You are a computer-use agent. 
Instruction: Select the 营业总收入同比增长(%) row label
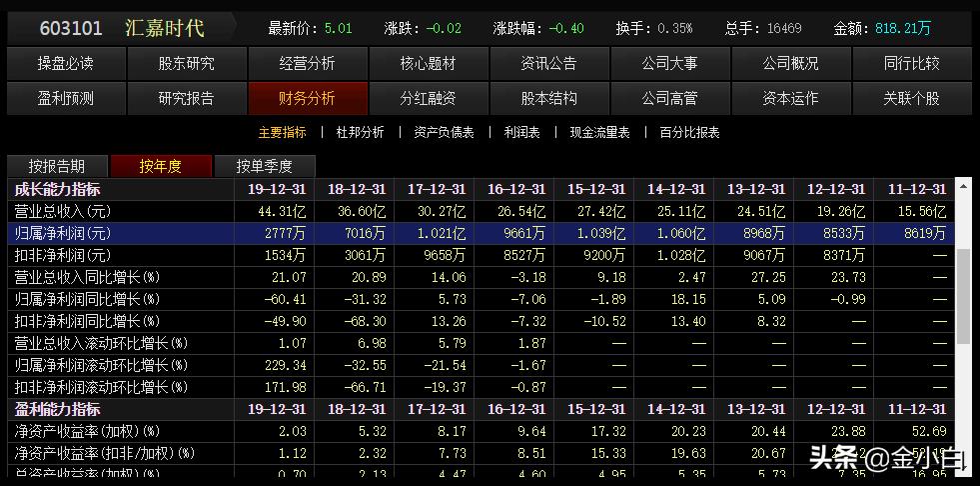pos(87,277)
